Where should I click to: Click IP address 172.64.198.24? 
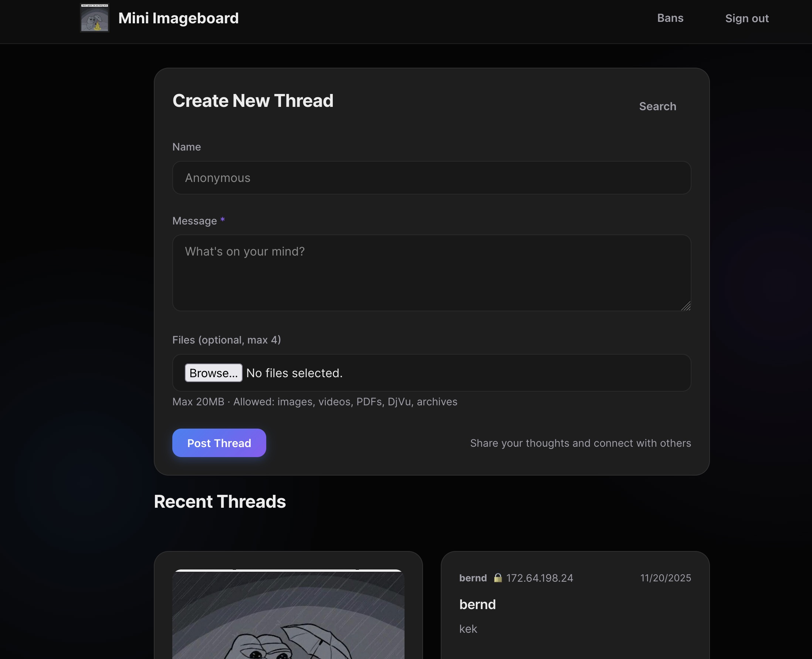pyautogui.click(x=539, y=578)
